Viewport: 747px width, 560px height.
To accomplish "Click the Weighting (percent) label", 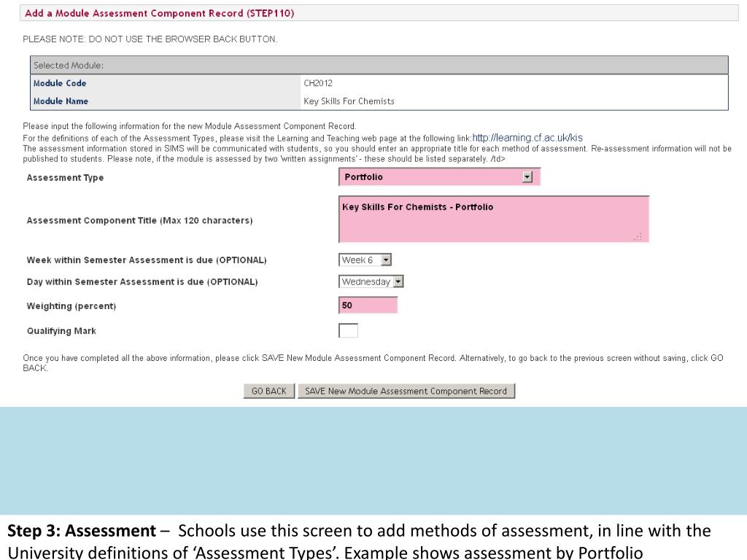I will click(x=71, y=306).
